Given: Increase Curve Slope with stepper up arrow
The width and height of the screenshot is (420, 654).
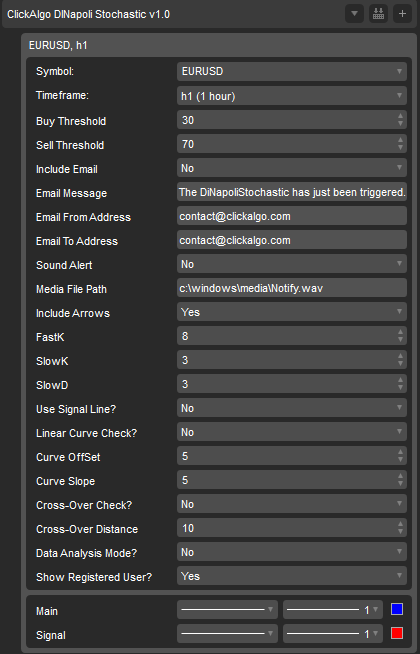Looking at the screenshot, I should tap(400, 476).
